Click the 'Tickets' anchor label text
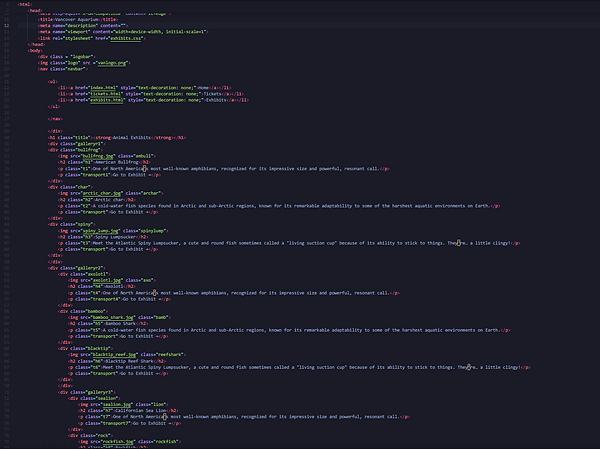This screenshot has width=600, height=449. 212,94
